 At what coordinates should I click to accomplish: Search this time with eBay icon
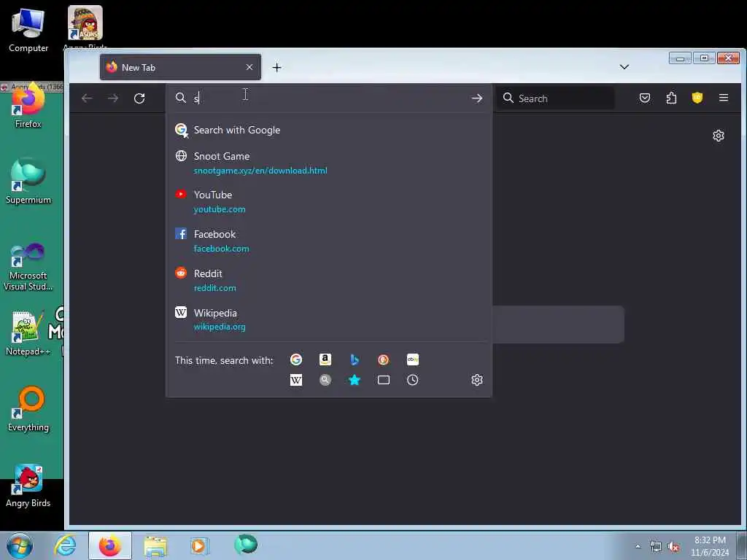click(x=413, y=359)
